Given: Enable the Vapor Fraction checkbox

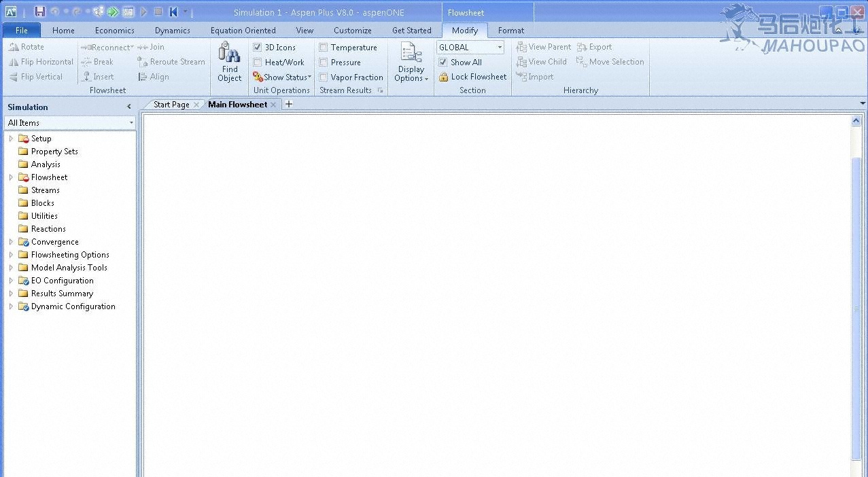Looking at the screenshot, I should tap(324, 77).
